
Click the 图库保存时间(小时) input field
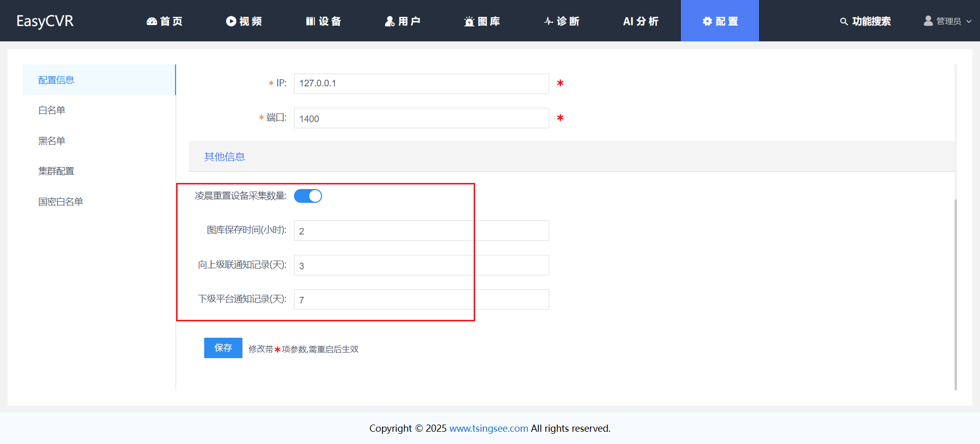(x=422, y=230)
